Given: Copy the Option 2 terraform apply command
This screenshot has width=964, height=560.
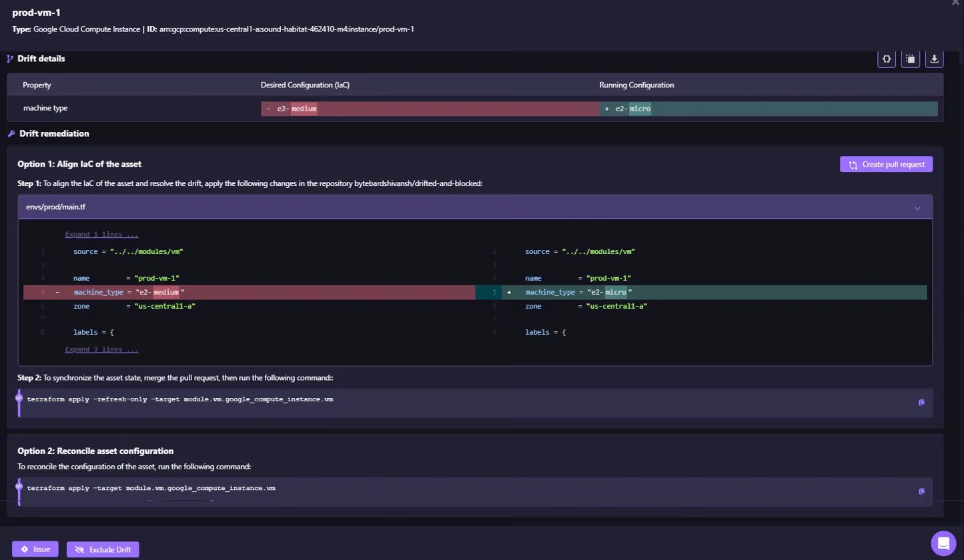Looking at the screenshot, I should [921, 491].
